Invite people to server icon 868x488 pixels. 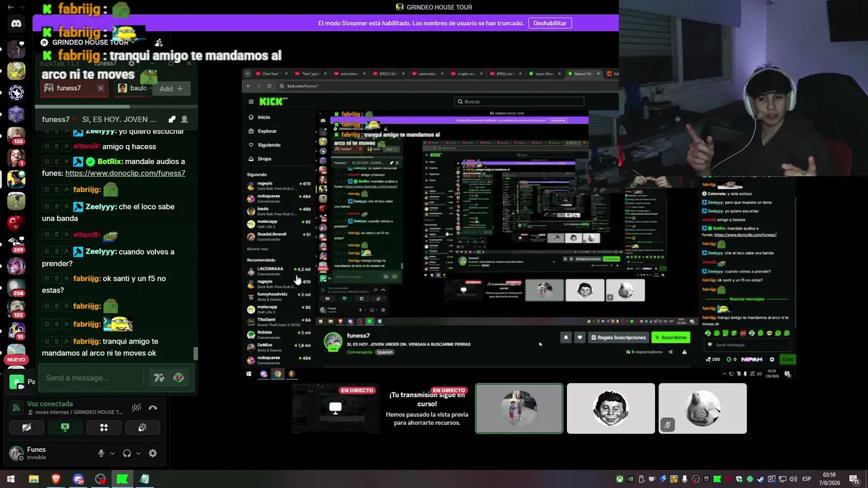click(x=159, y=43)
